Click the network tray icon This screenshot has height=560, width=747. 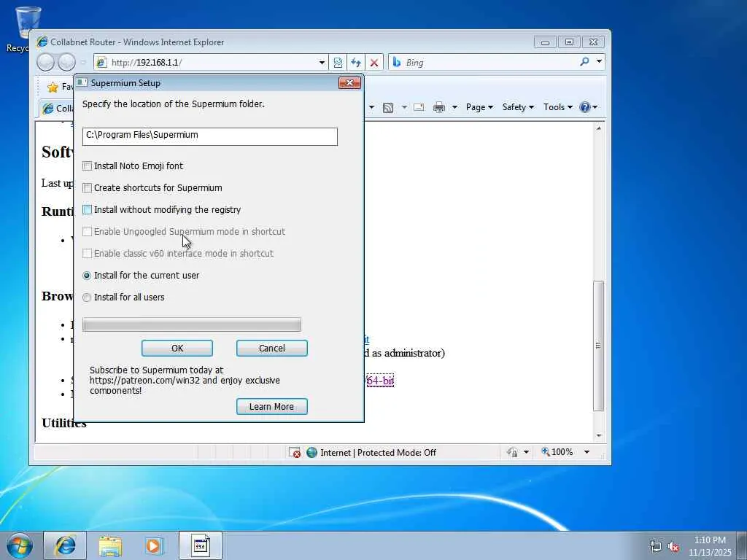656,546
